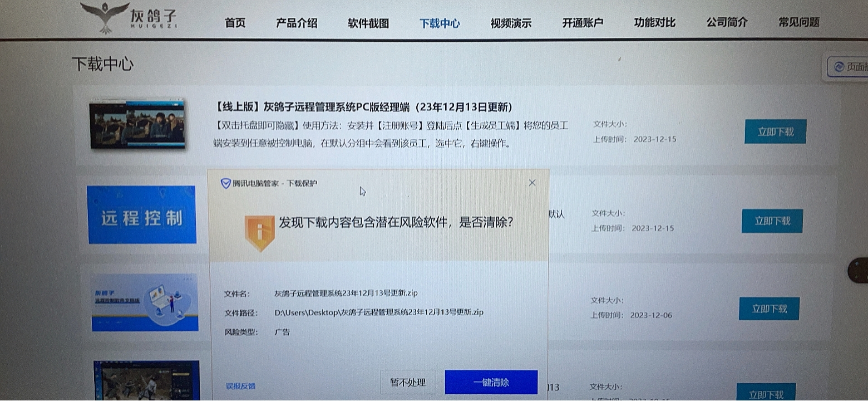The width and height of the screenshot is (868, 401).
Task: Click the dark round widget on right edge
Action: [859, 271]
